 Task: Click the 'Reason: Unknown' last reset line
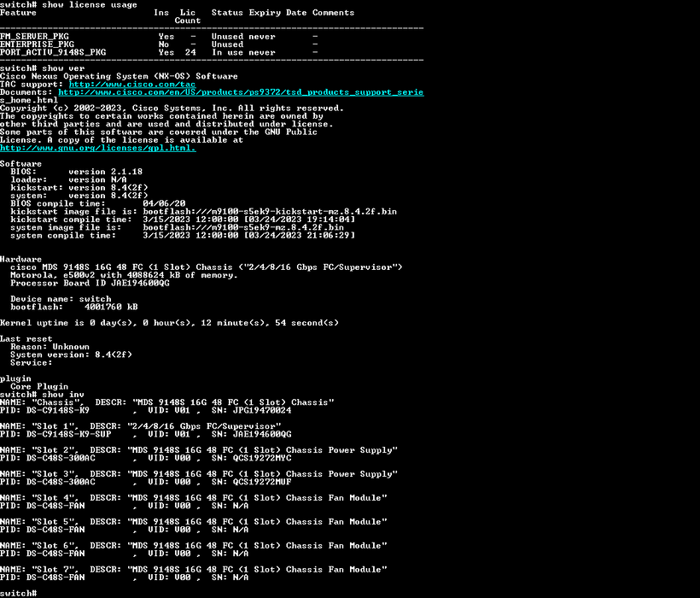pyautogui.click(x=50, y=347)
